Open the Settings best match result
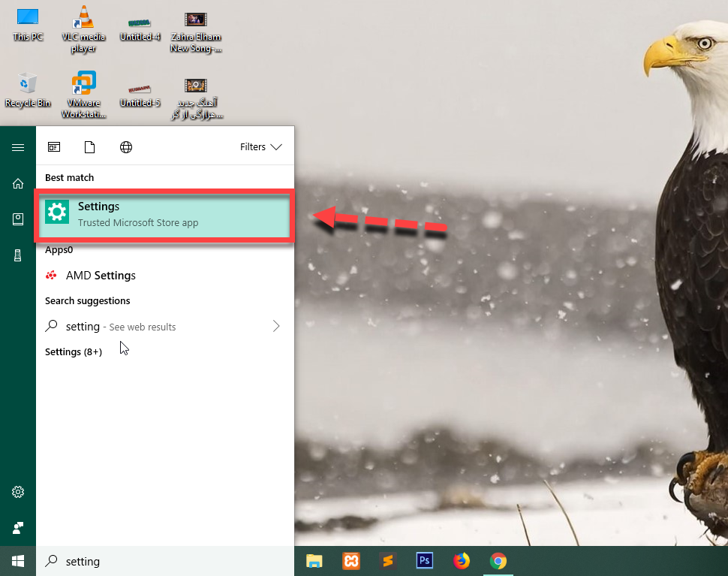Image resolution: width=728 pixels, height=576 pixels. 164,214
